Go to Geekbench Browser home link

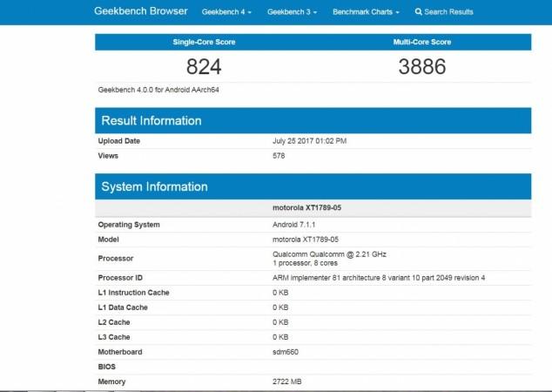click(x=139, y=12)
